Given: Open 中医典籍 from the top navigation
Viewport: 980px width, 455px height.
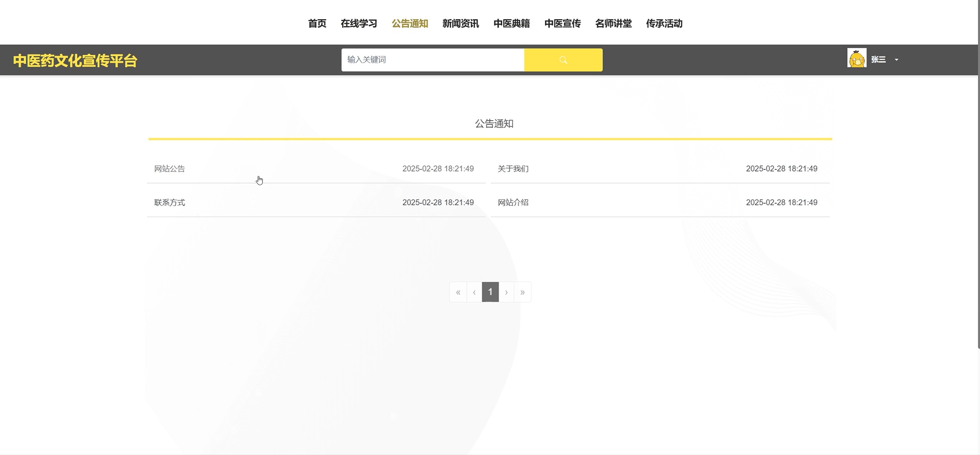Looking at the screenshot, I should [511, 23].
